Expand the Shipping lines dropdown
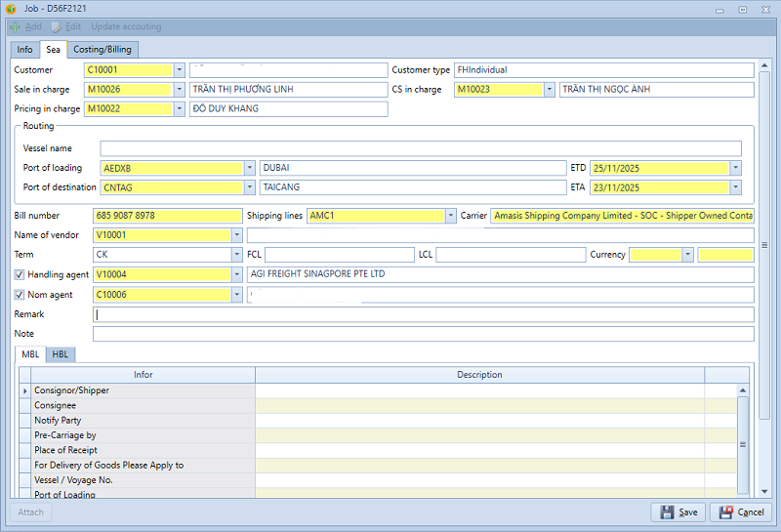Viewport: 781px width, 532px height. click(x=450, y=216)
